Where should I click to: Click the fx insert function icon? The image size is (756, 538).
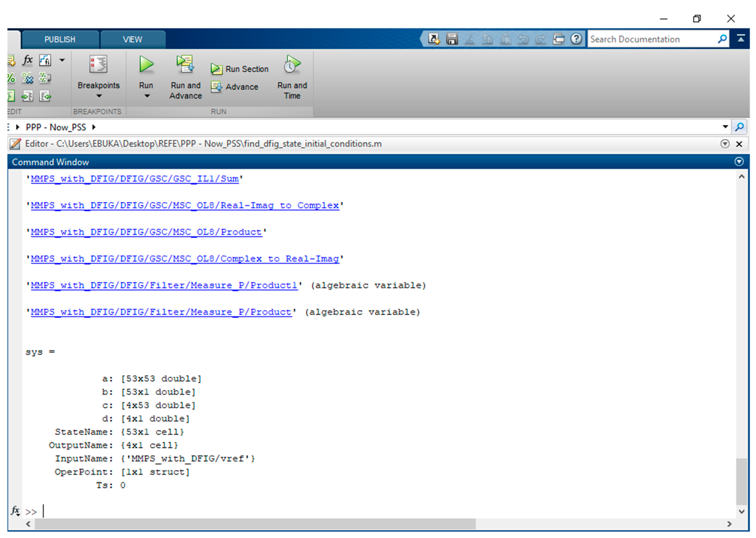click(28, 60)
